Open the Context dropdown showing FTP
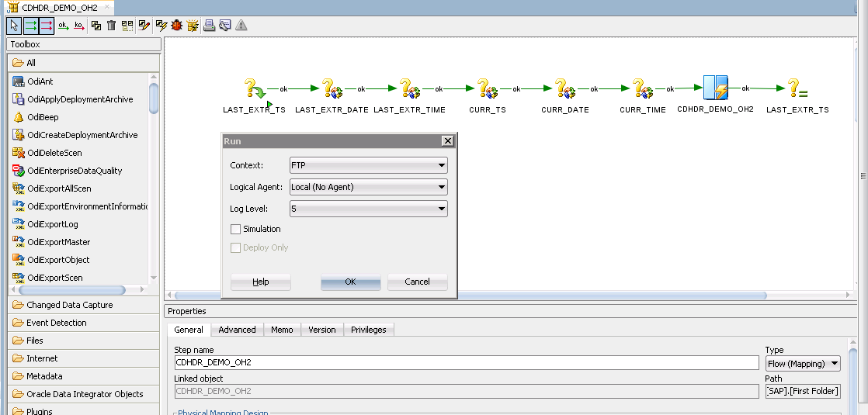This screenshot has height=415, width=868. click(369, 165)
